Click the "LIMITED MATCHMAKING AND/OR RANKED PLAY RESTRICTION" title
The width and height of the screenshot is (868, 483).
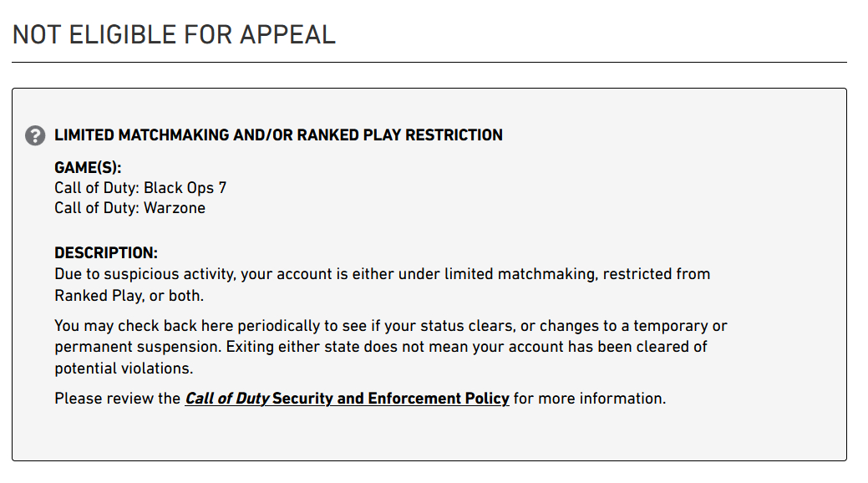[x=278, y=135]
